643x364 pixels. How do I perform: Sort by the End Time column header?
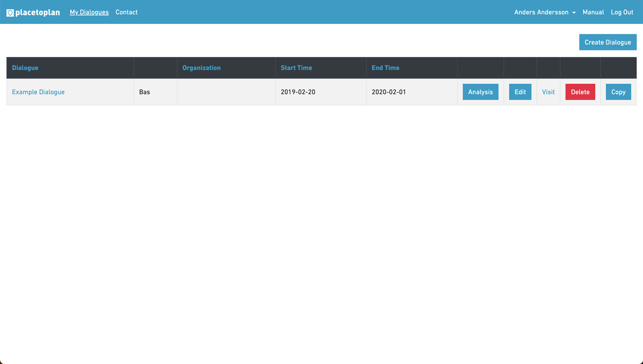point(385,68)
